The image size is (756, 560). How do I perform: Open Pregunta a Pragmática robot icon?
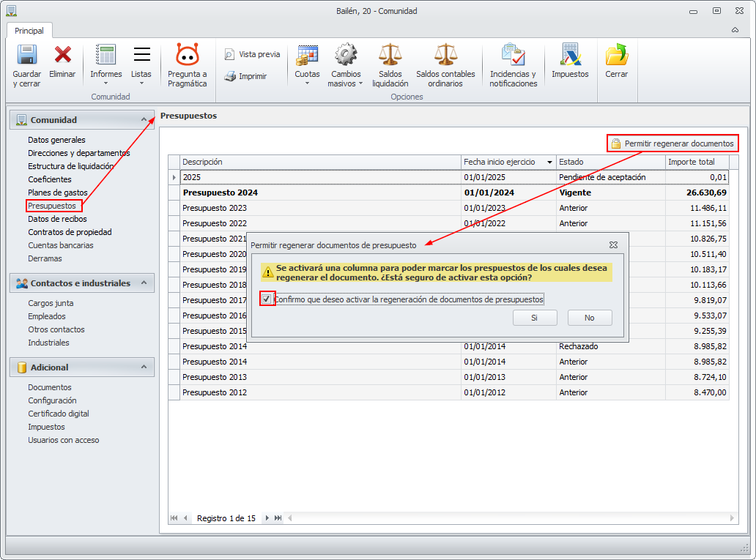(187, 56)
